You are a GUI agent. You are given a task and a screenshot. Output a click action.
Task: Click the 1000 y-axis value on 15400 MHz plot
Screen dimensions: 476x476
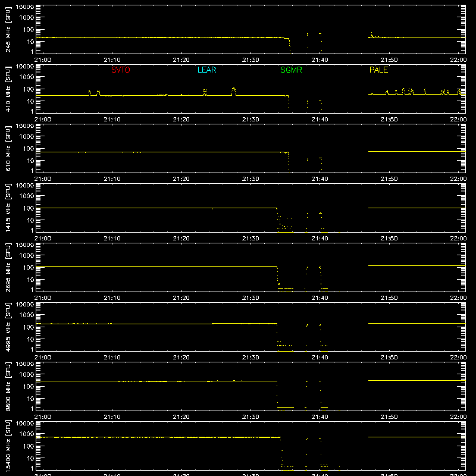tap(27, 434)
